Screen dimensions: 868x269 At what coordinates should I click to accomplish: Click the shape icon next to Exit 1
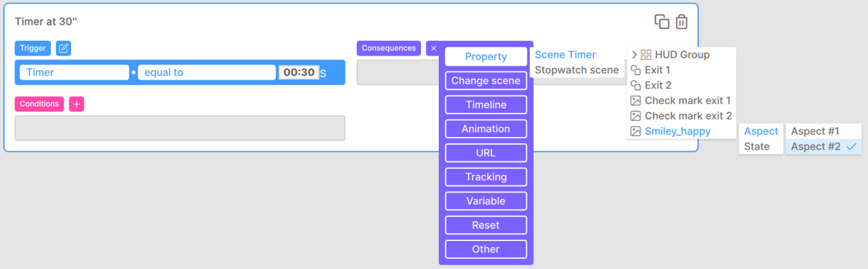(635, 70)
